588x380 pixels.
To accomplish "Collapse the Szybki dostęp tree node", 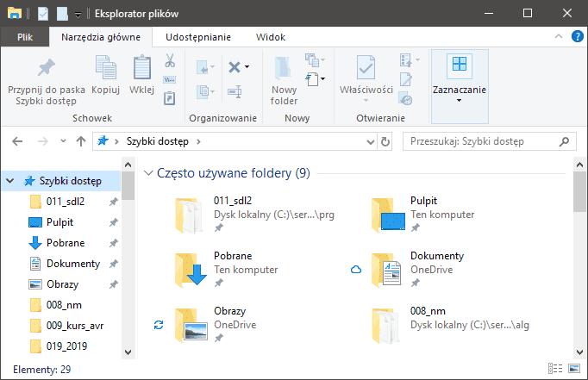I will pos(10,181).
